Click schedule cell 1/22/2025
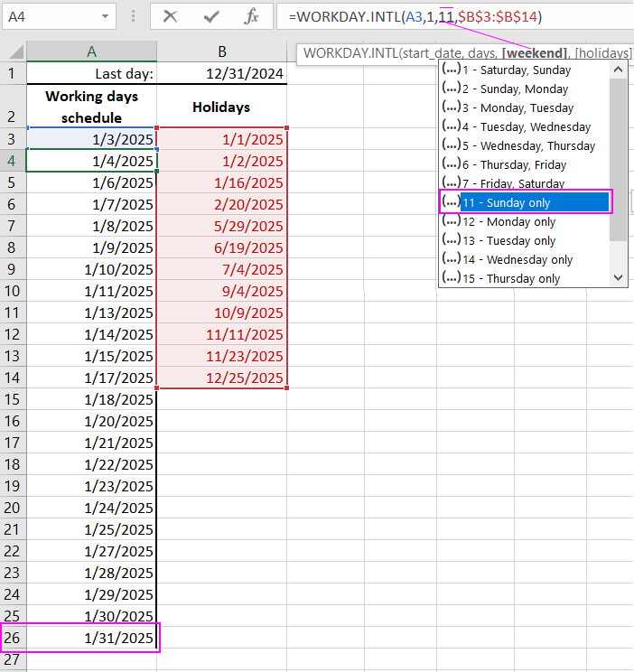The image size is (634, 672). pyautogui.click(x=92, y=464)
